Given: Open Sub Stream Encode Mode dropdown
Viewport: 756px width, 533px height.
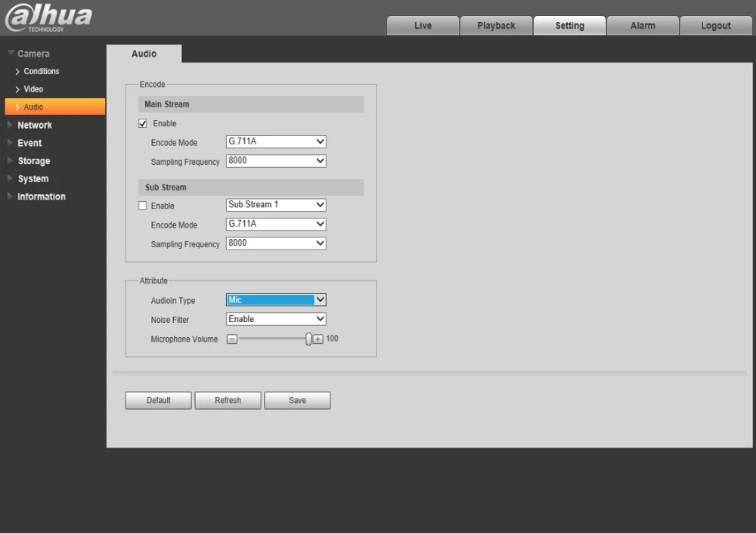Looking at the screenshot, I should [276, 224].
